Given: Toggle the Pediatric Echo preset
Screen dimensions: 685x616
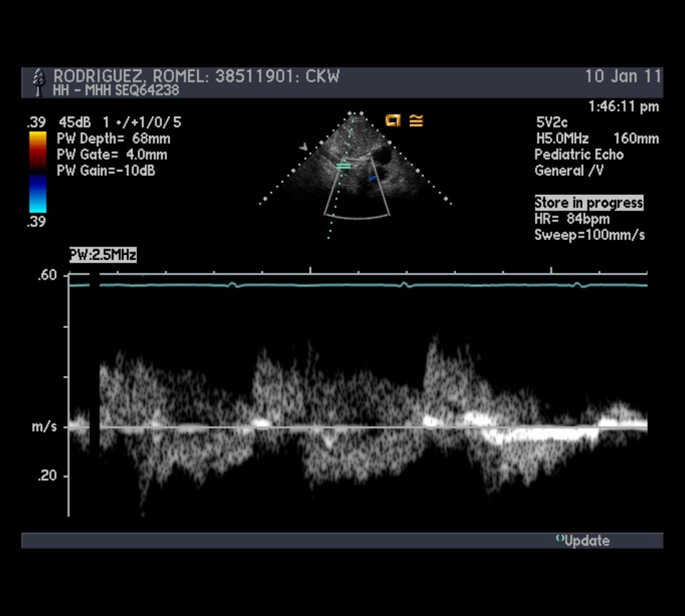Looking at the screenshot, I should click(580, 154).
